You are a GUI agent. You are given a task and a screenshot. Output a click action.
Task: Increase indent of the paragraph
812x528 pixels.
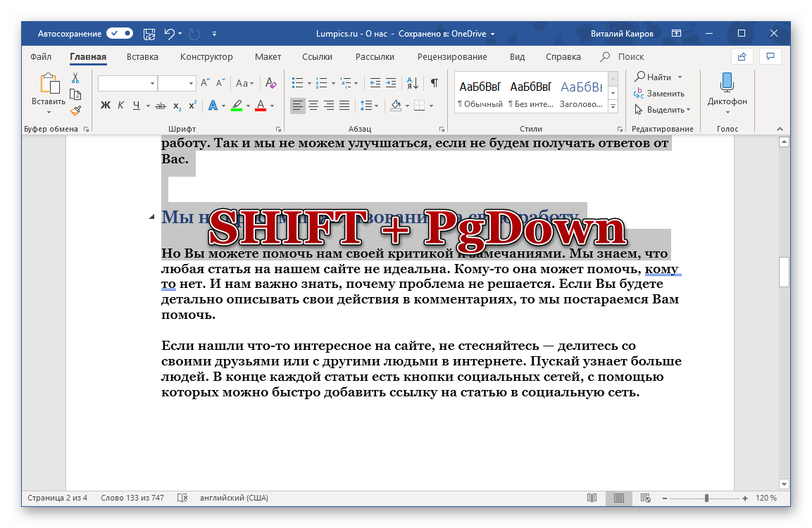click(391, 83)
